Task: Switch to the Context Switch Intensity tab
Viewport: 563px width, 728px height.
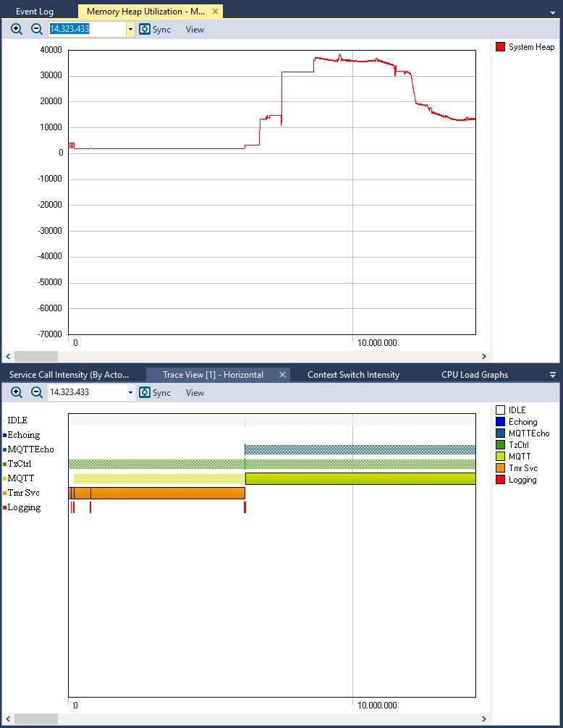Action: (353, 375)
